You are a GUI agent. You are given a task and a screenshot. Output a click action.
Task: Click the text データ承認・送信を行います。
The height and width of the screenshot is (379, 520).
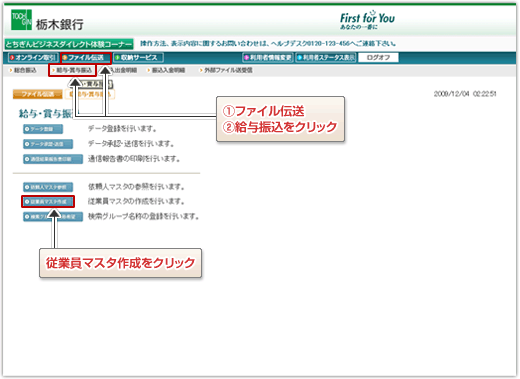[x=131, y=144]
